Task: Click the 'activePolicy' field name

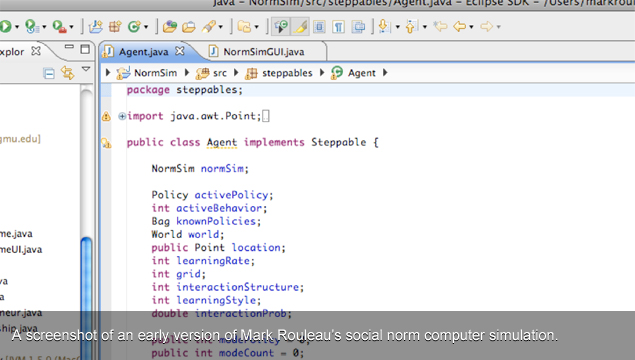Action: [231, 195]
